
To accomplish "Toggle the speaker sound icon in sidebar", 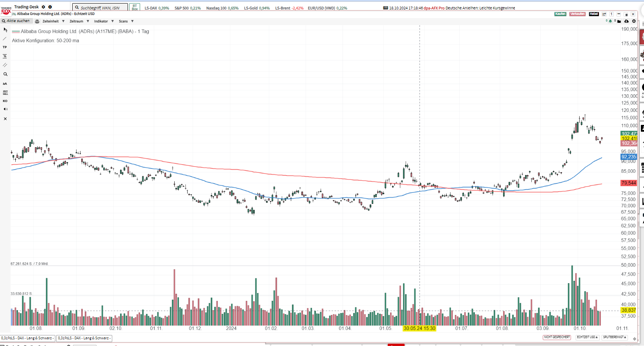I will [x=5, y=109].
